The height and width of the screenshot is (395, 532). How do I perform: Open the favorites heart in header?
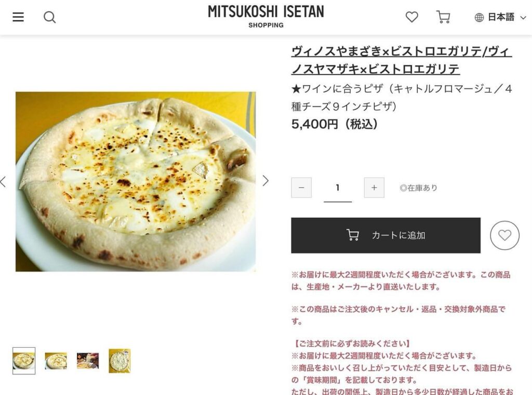(411, 17)
